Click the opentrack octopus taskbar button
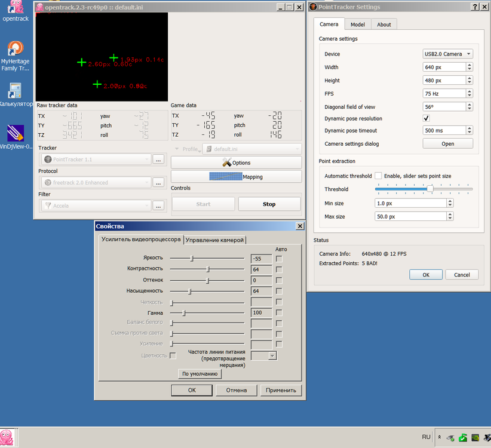This screenshot has height=448, width=491. pos(8,437)
